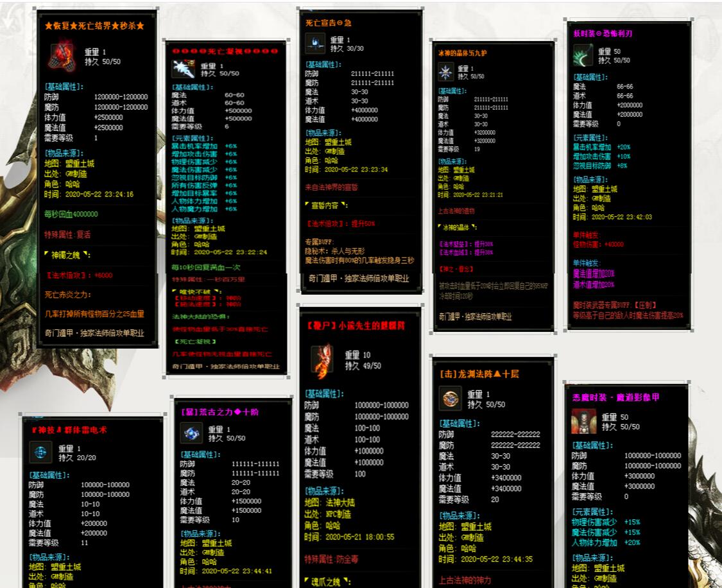This screenshot has height=588, width=722.
Task: Click the red title 『神技』群体雷电术
Action: (x=69, y=429)
